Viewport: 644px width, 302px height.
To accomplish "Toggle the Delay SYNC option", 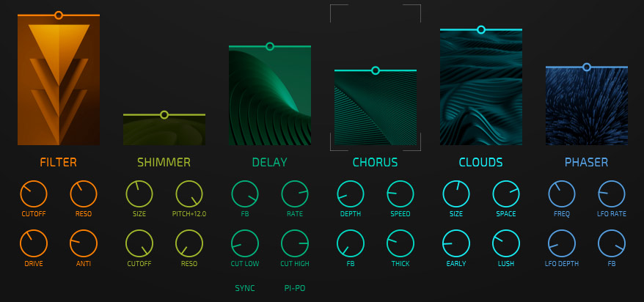I will [245, 288].
